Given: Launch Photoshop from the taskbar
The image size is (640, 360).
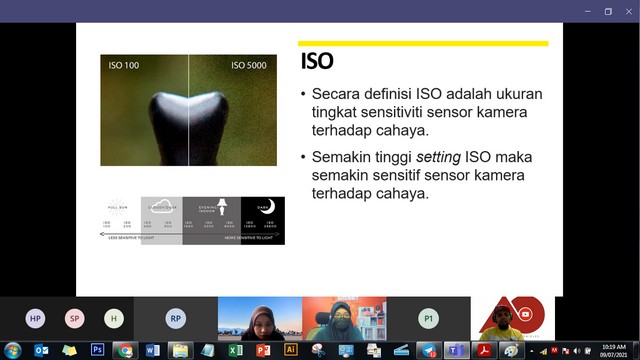Looking at the screenshot, I should [x=97, y=350].
